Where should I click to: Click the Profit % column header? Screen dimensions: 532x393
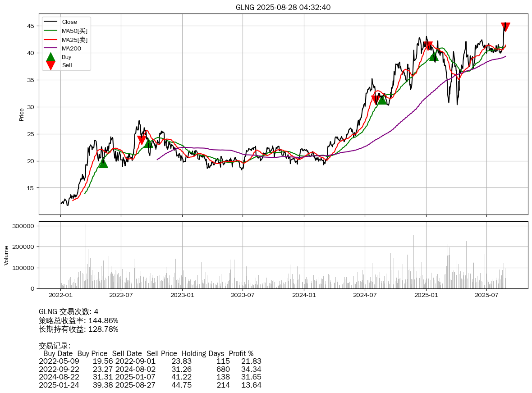click(241, 353)
